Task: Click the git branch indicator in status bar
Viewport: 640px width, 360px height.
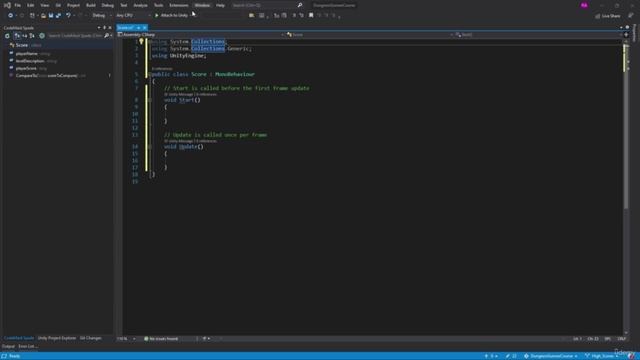Action: (x=602, y=356)
